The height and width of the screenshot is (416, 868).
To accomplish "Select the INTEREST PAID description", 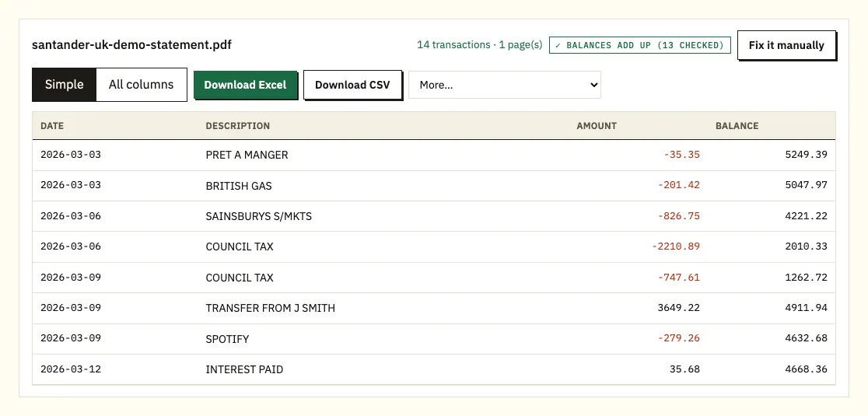I will [244, 370].
